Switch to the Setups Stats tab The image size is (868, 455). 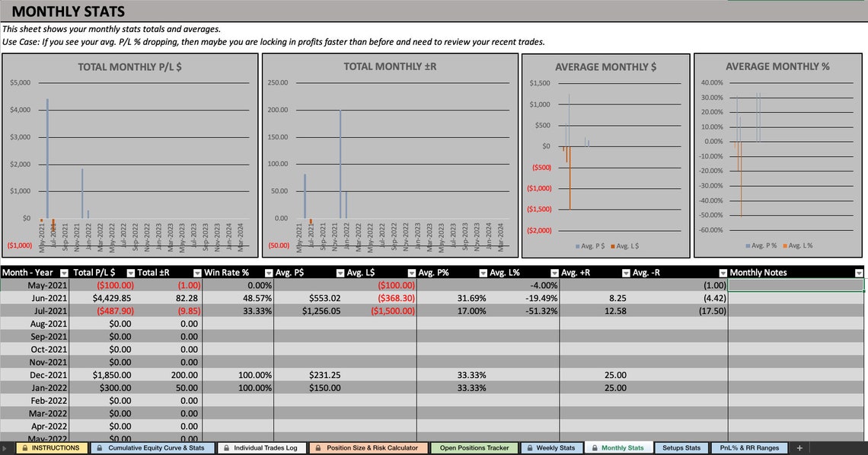tap(681, 447)
